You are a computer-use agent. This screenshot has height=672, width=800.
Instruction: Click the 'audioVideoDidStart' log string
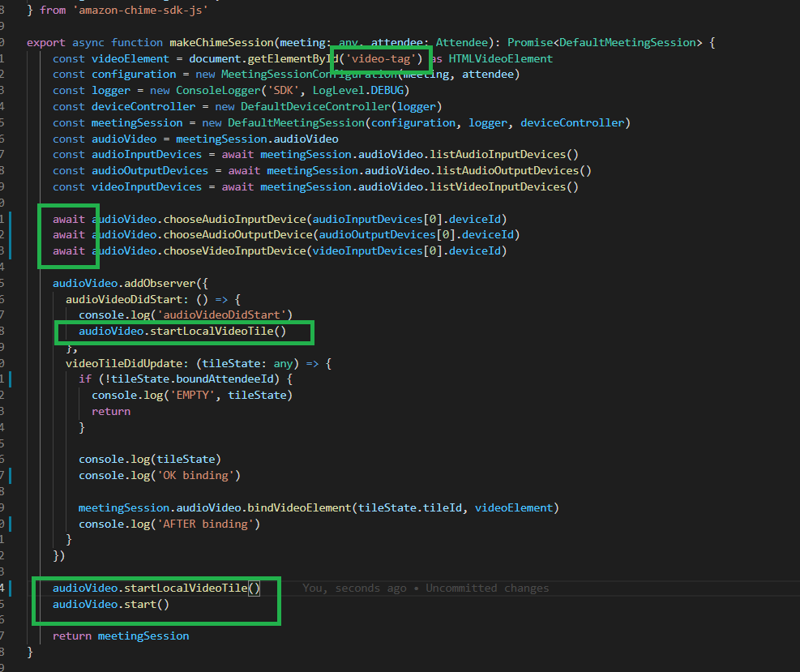point(221,315)
